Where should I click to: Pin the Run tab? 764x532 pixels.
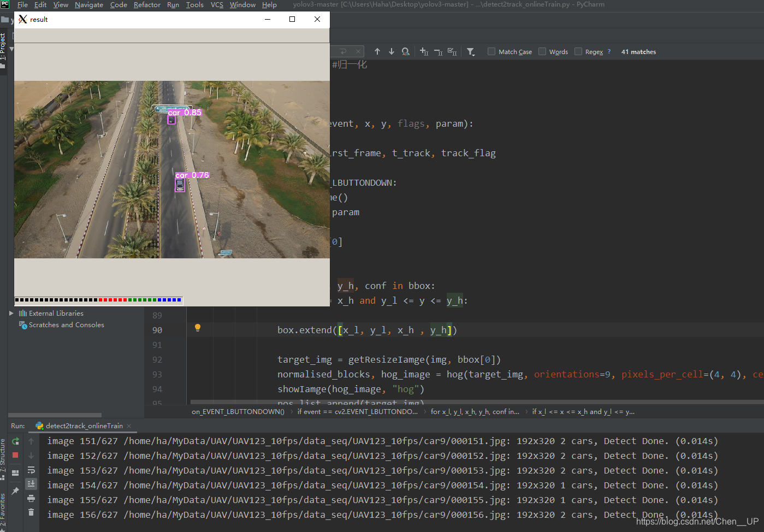point(15,491)
